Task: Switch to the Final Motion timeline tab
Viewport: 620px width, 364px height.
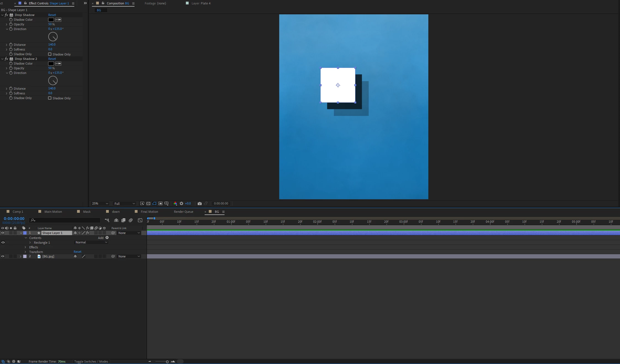Action: (x=149, y=212)
